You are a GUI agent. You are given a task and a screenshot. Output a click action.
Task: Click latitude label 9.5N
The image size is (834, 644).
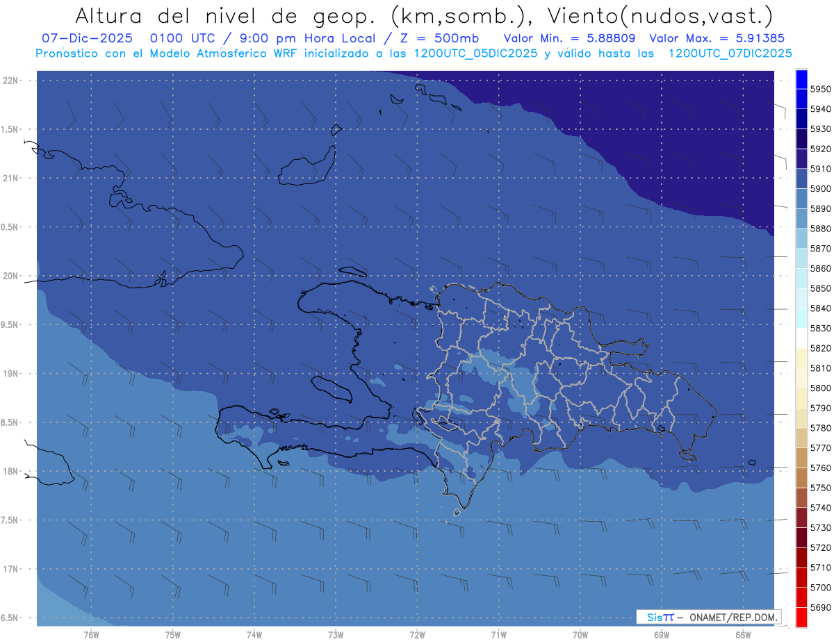tap(10, 324)
